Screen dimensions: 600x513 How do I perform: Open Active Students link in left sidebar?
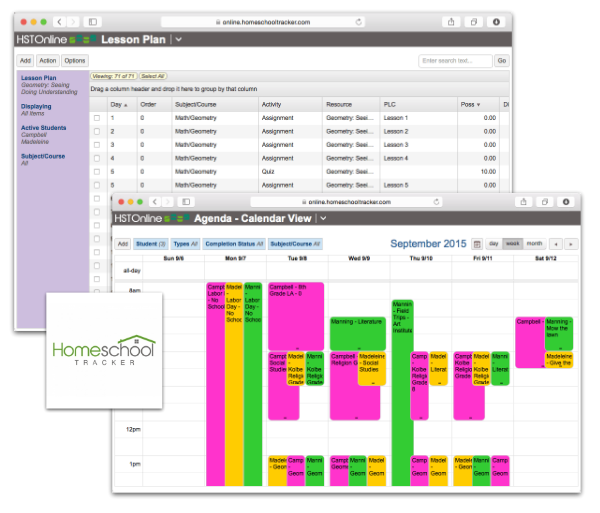tap(44, 128)
